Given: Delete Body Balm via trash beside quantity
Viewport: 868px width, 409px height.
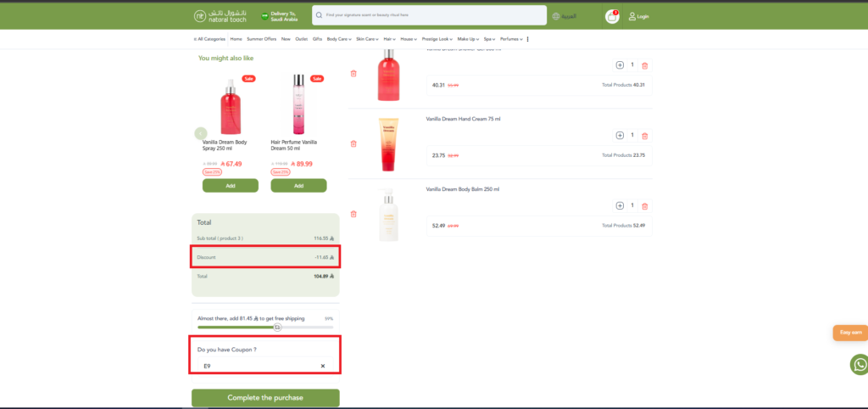Looking at the screenshot, I should pos(644,206).
